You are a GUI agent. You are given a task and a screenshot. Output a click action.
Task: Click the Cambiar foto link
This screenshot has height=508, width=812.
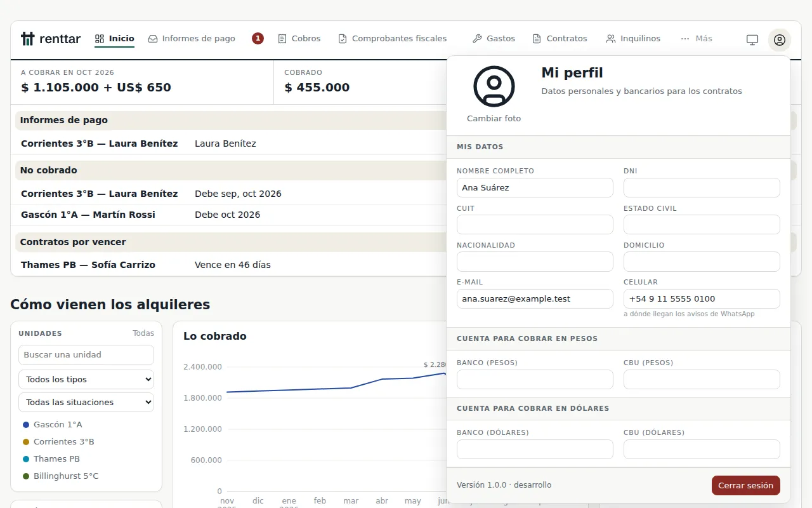click(x=494, y=118)
